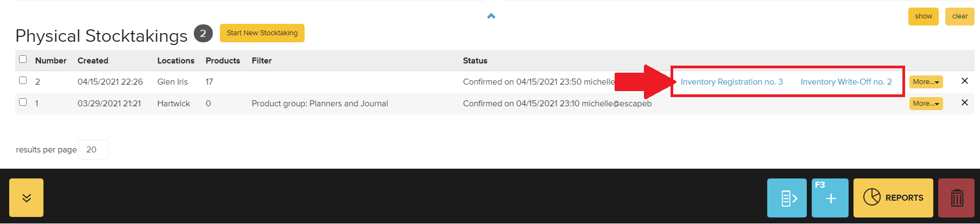Check the box for stocktaking number 2
Image resolution: width=980 pixels, height=224 pixels.
point(23,80)
